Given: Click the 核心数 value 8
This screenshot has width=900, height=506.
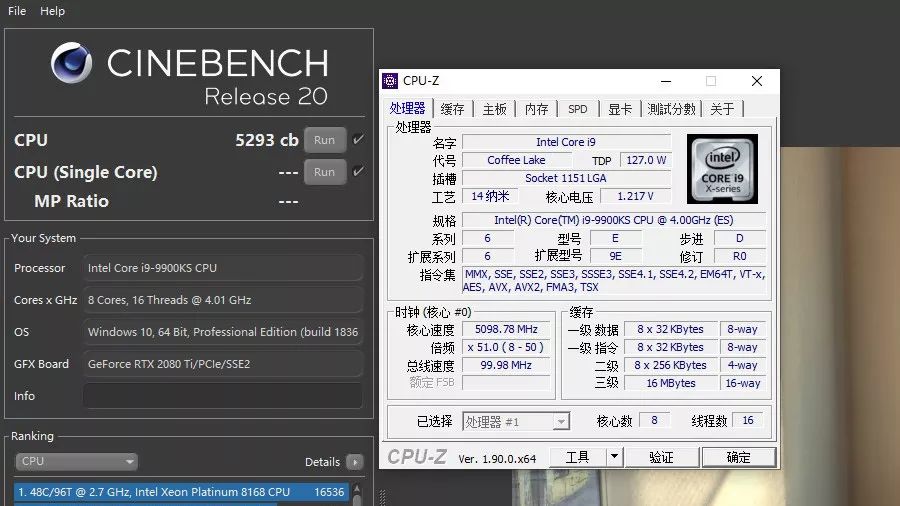Looking at the screenshot, I should (x=654, y=421).
